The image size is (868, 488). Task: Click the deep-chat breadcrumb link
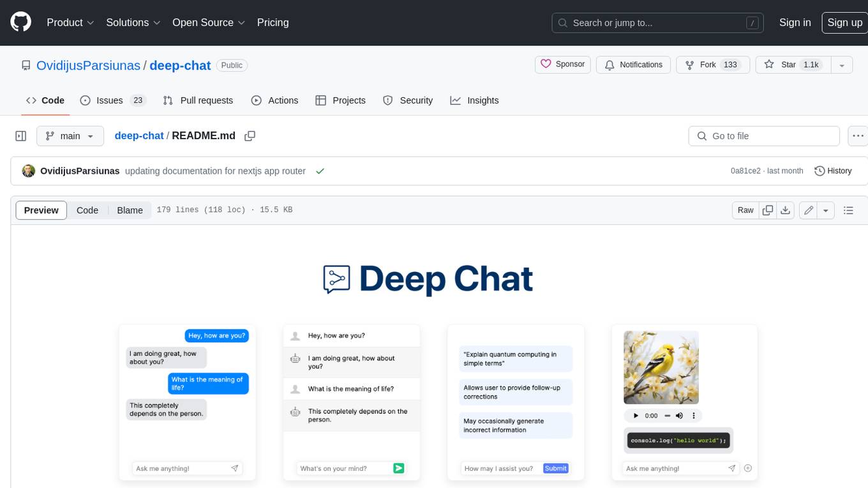point(139,135)
